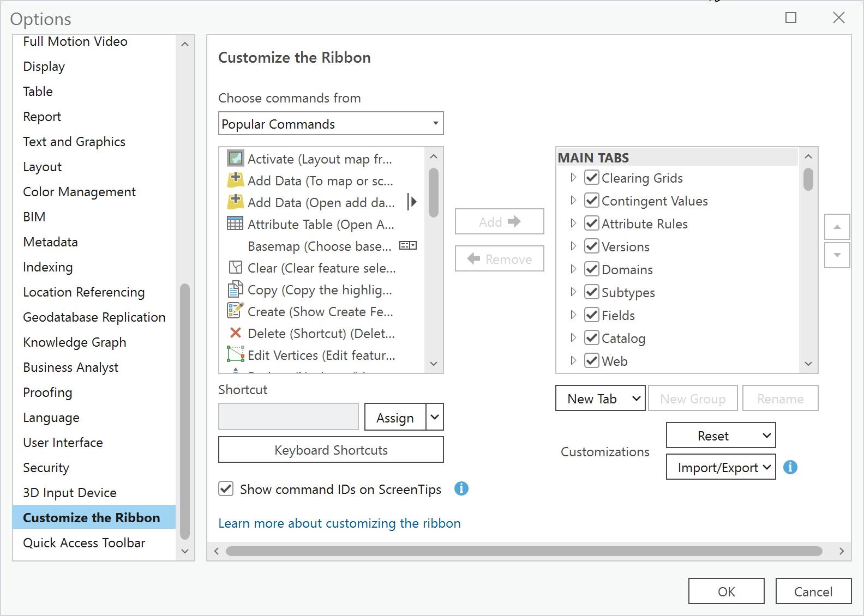Screen dimensions: 864x616
Task: Select the Attribute Table command icon
Action: click(235, 224)
